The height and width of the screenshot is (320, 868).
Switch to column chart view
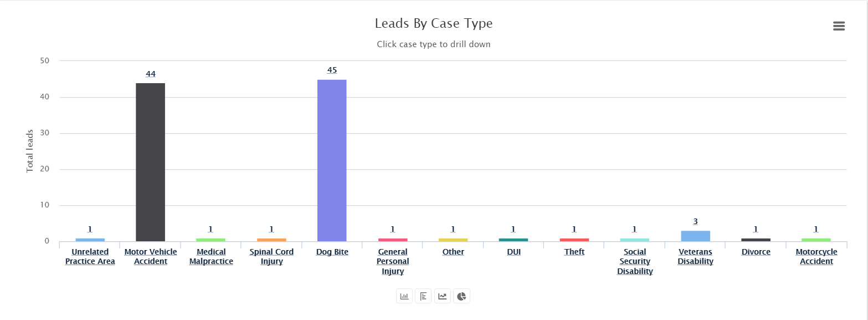(404, 296)
